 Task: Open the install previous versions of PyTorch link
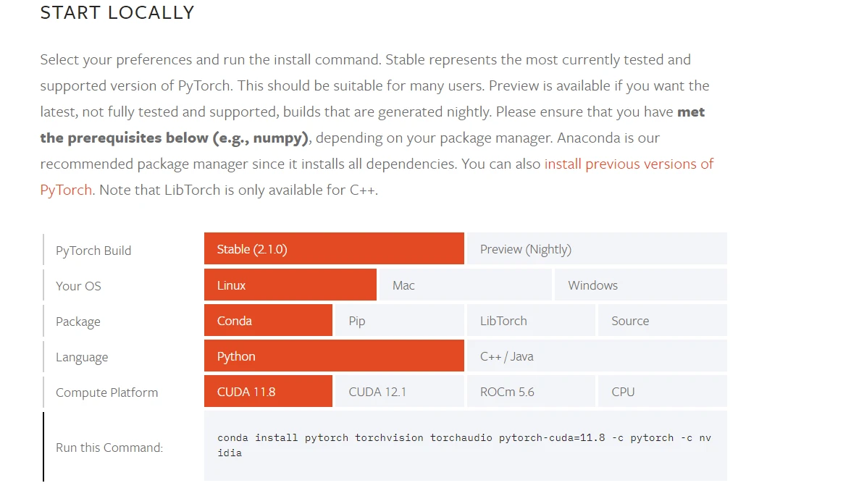(629, 164)
